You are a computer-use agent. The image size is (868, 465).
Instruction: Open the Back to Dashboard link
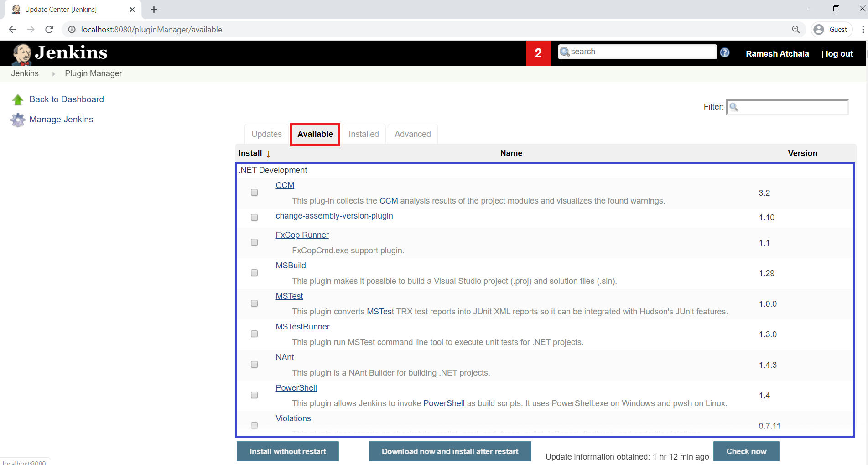67,99
